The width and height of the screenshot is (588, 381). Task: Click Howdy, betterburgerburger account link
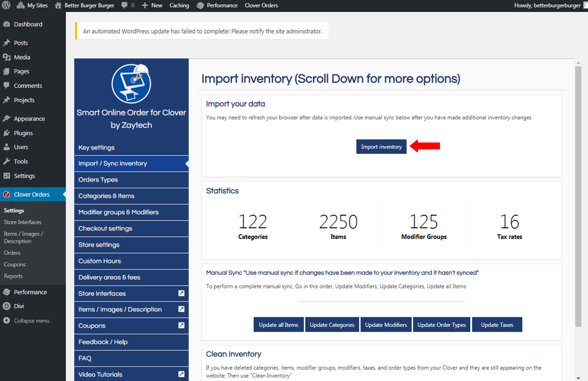coord(547,5)
